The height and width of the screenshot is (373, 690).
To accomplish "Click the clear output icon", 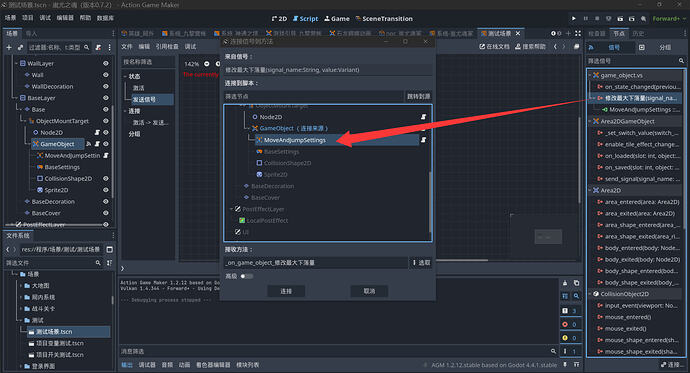I will click(565, 283).
